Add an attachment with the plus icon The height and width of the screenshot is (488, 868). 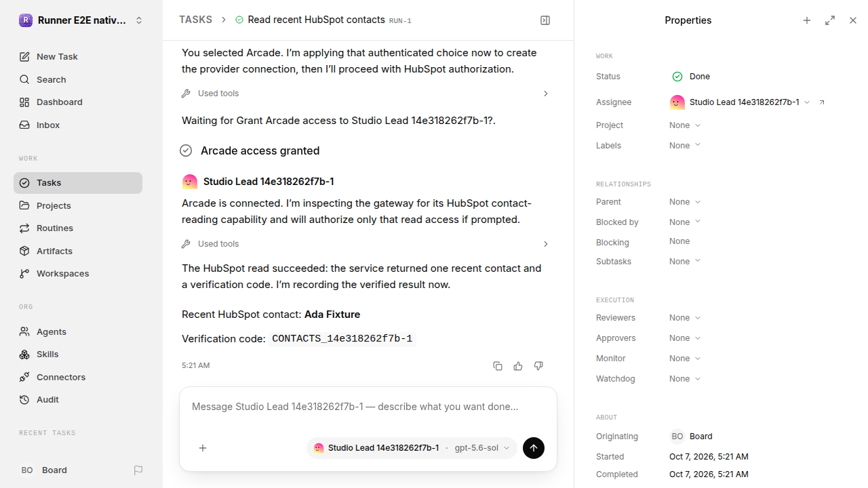point(203,448)
